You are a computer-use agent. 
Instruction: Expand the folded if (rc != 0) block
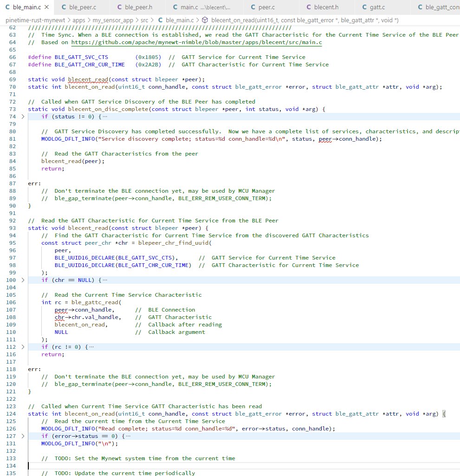click(23, 347)
